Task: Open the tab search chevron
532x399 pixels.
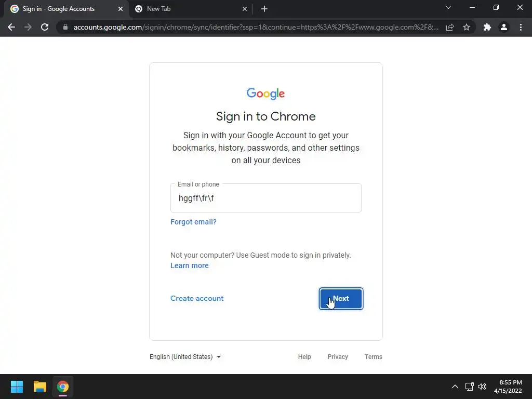Action: point(448,7)
